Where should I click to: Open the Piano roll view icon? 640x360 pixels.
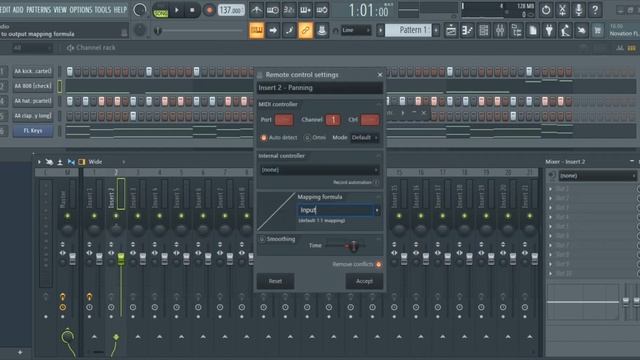[467, 30]
